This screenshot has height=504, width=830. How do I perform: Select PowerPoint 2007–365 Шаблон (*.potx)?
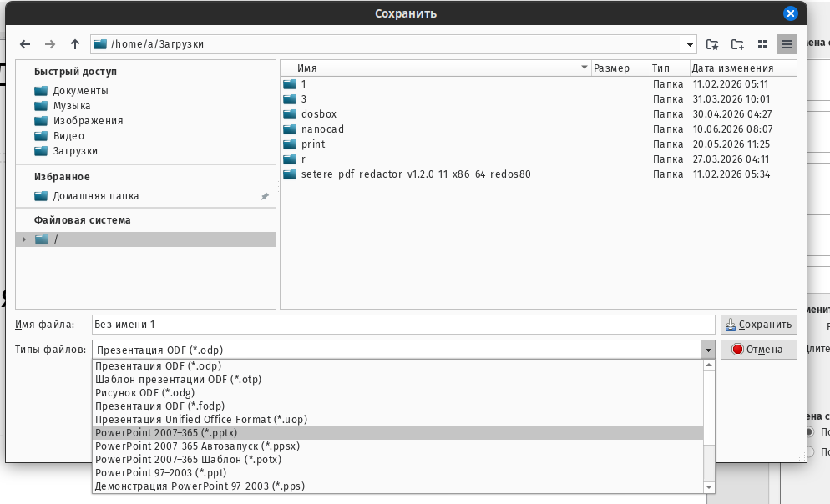[x=397, y=460]
